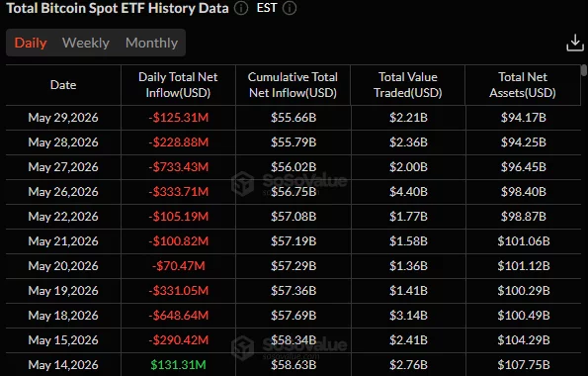The width and height of the screenshot is (588, 376).
Task: Click the -$733.43M inflow value
Action: click(x=178, y=167)
